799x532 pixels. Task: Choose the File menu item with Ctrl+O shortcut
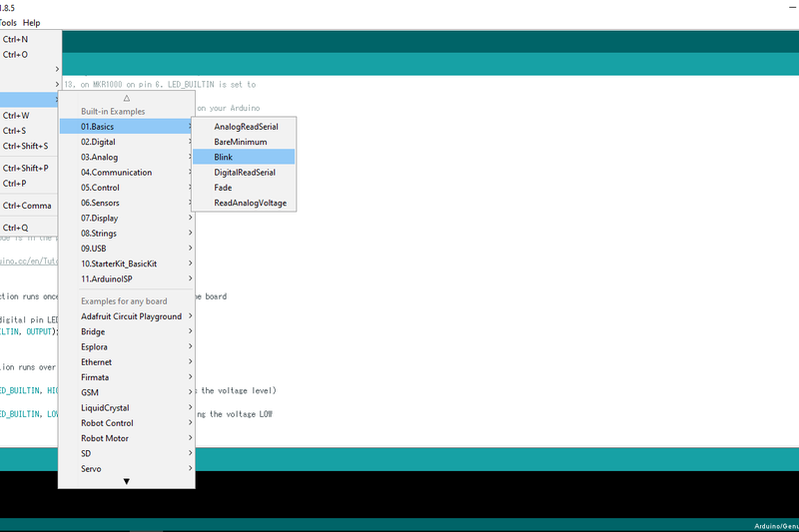point(31,55)
